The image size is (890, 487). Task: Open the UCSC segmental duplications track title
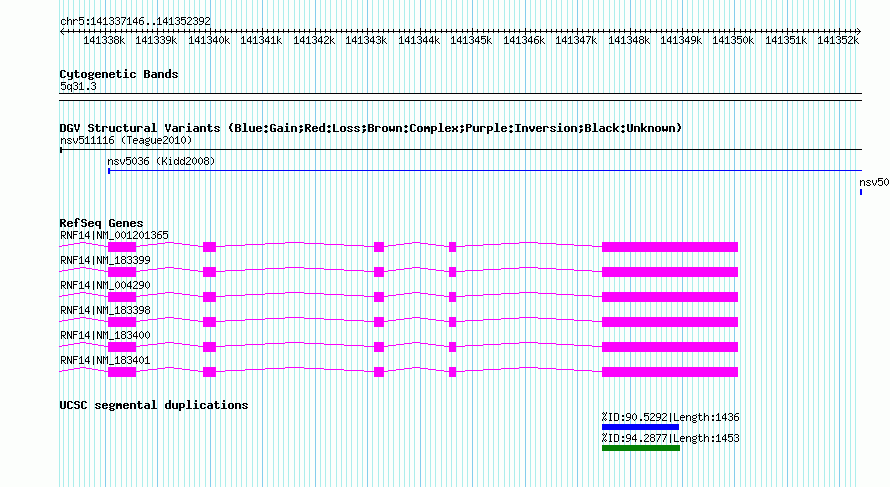pyautogui.click(x=154, y=405)
